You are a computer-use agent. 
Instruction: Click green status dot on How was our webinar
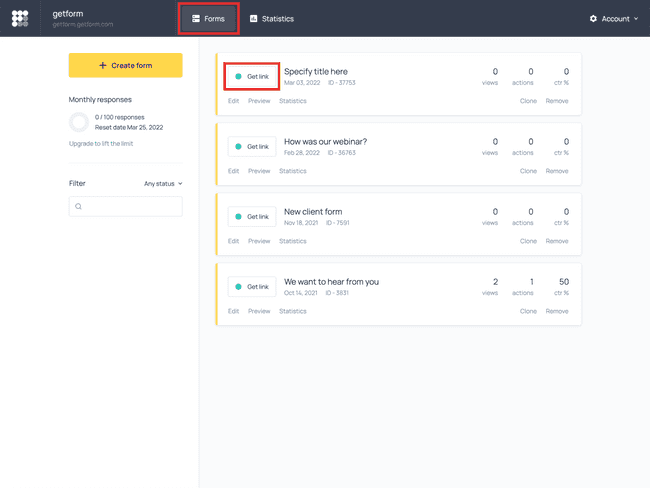point(238,146)
